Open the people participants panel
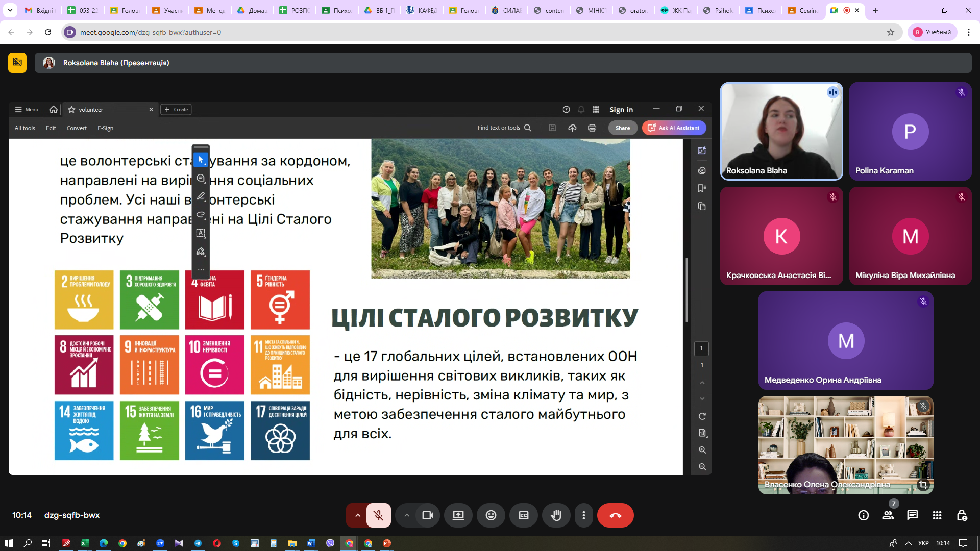This screenshot has width=980, height=551. [888, 515]
